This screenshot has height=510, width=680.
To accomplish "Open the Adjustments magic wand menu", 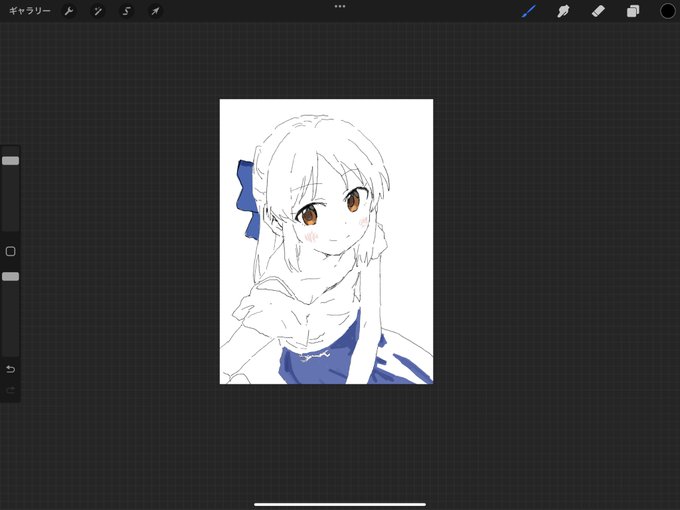I will click(x=98, y=11).
